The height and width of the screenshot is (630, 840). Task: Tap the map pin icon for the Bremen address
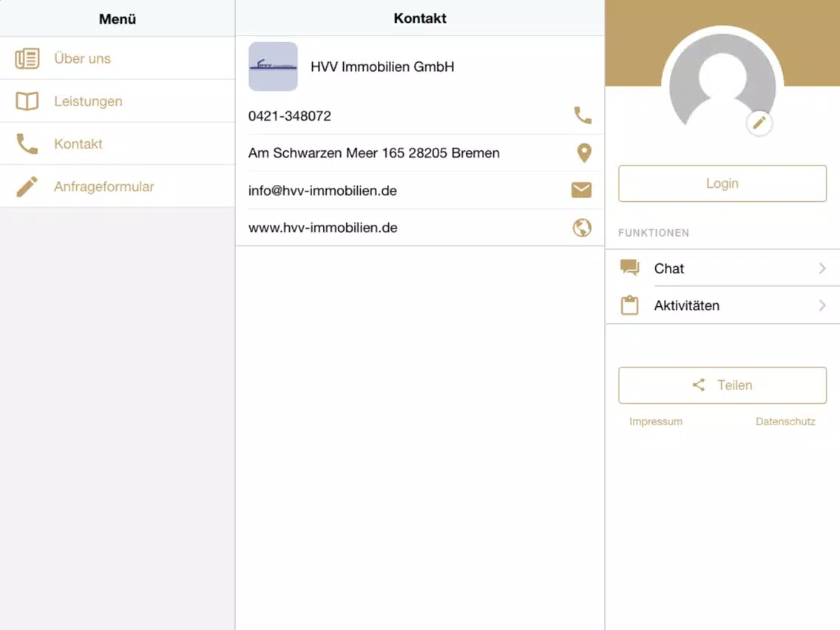point(584,152)
